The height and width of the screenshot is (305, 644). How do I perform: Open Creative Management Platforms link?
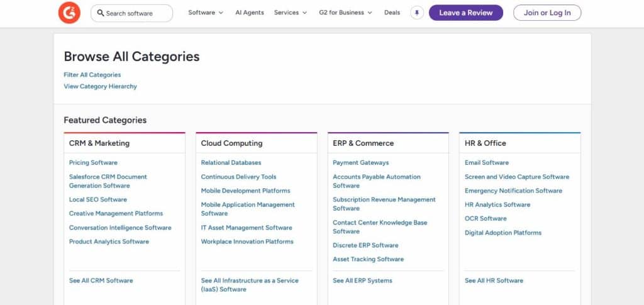click(116, 214)
